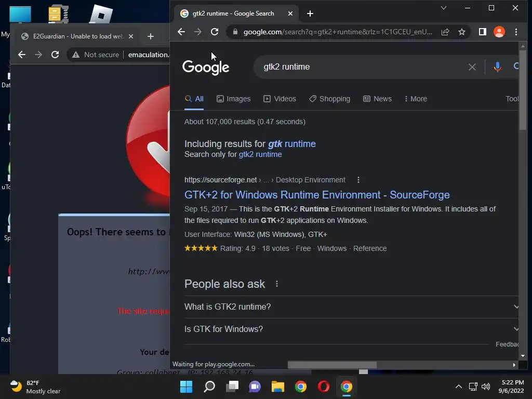Click the horizontal scrollbar thumb
Viewport: 532px width, 399px height.
tap(332, 365)
